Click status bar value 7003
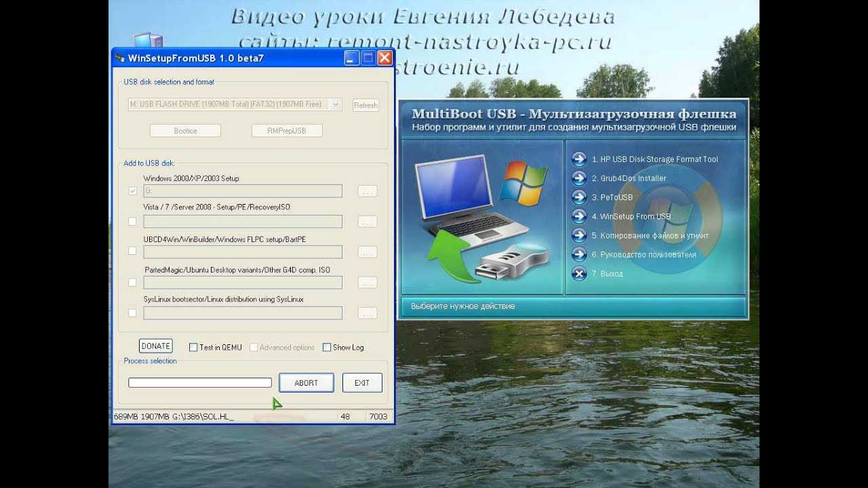Screen dimensions: 868x488 [378, 416]
